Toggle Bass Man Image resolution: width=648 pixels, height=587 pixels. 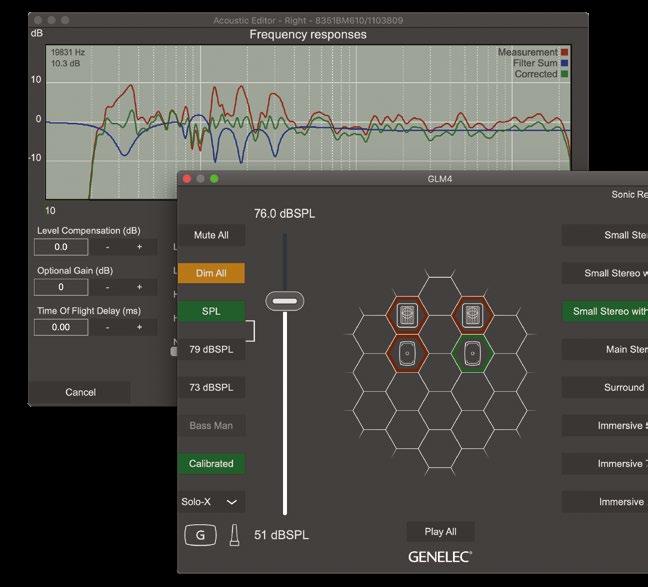click(x=211, y=425)
